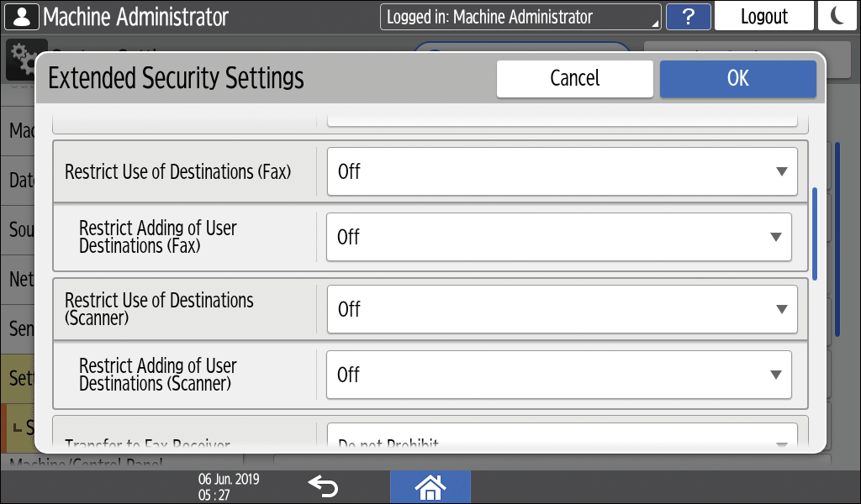Image resolution: width=861 pixels, height=504 pixels.
Task: Click the Restrict Adding of User Destinations (Scanner) label
Action: tap(158, 375)
